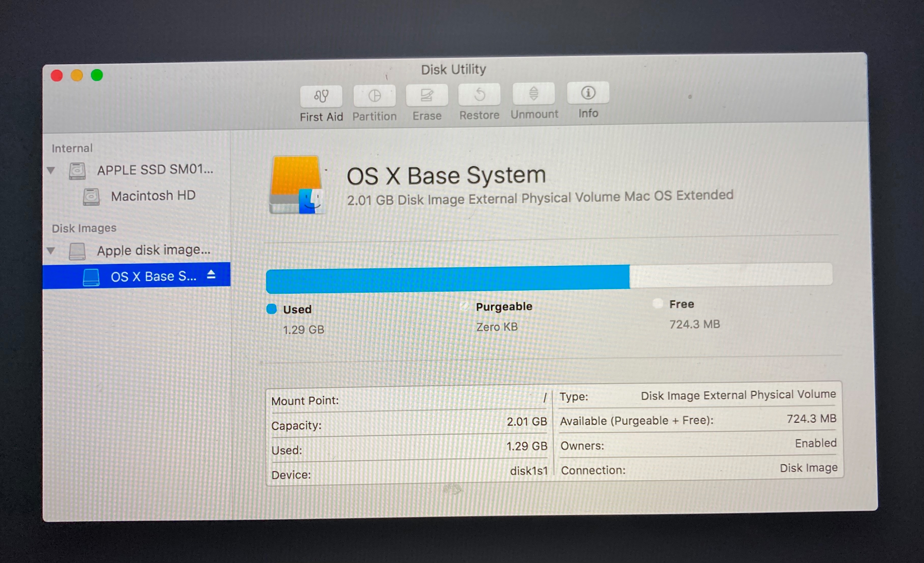Click the Partition pie chart icon

click(x=374, y=95)
